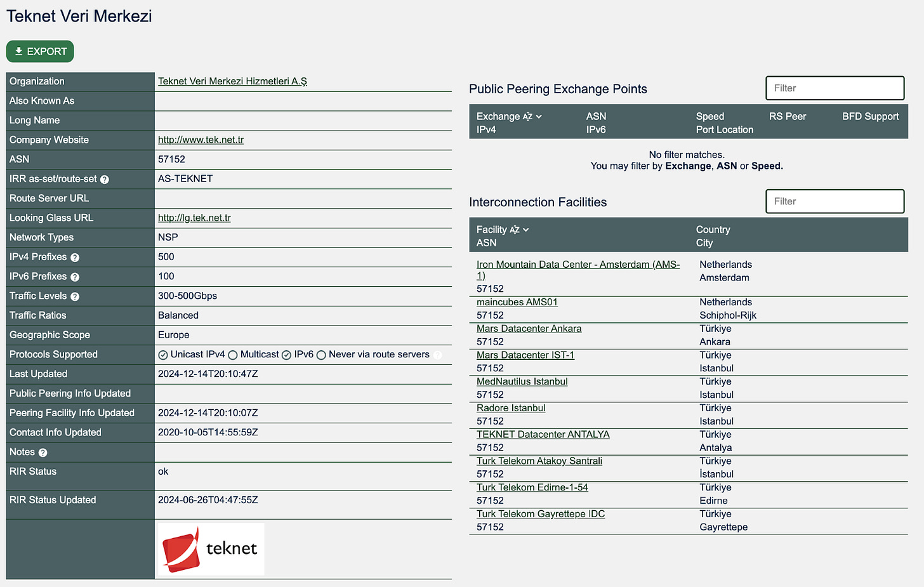Open company website http://www.tek.net.tr
924x587 pixels.
pos(201,140)
